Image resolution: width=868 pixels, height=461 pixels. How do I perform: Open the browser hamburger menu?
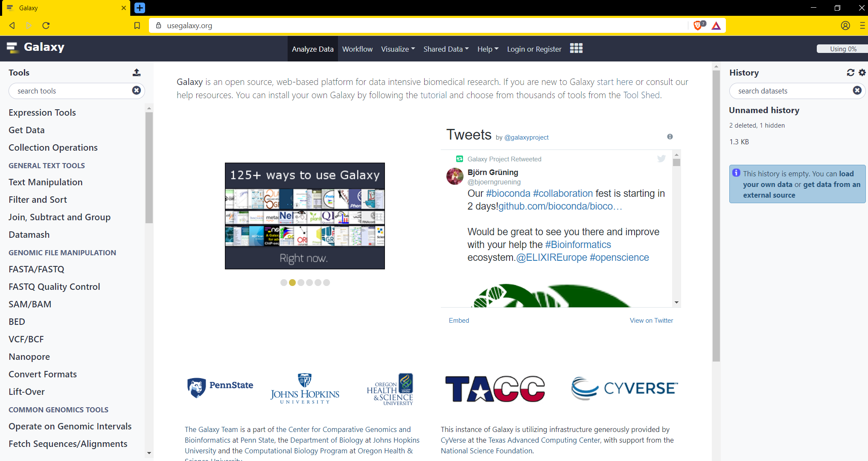(x=862, y=26)
